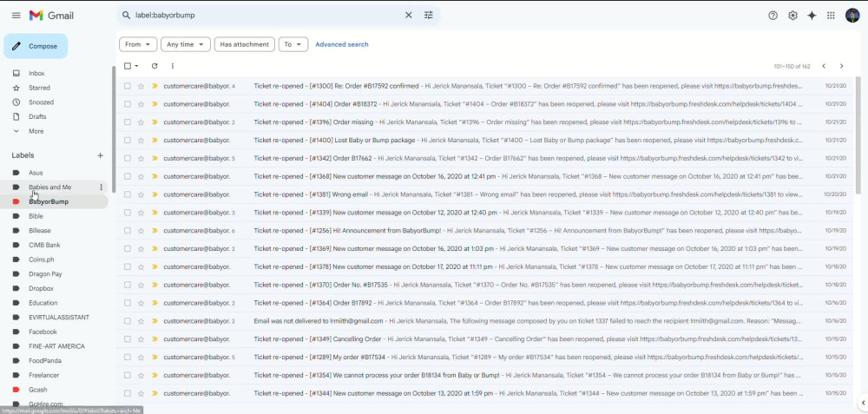This screenshot has width=868, height=414.
Task: Check the Email was not delivered message
Action: tap(128, 320)
